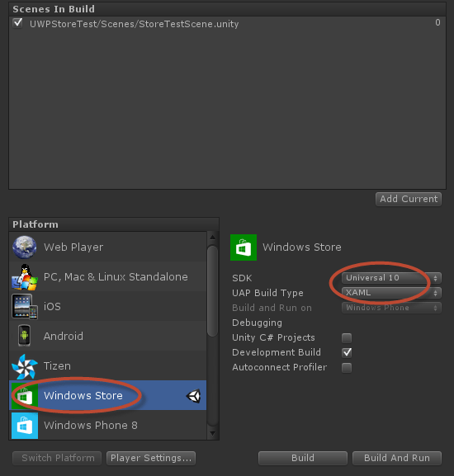The width and height of the screenshot is (454, 476).
Task: Click the PC, Mac & Linux Standalone icon
Action: click(25, 277)
